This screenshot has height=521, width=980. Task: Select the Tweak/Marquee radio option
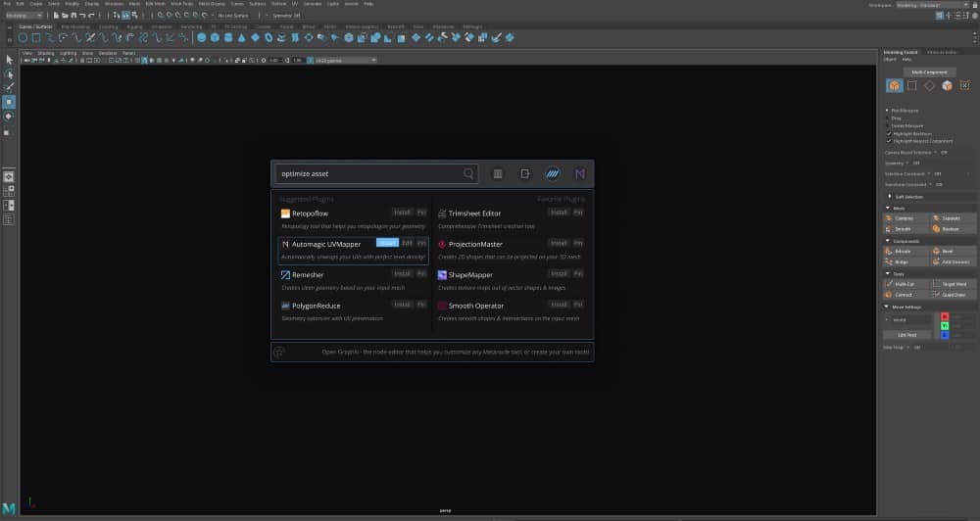(x=887, y=125)
